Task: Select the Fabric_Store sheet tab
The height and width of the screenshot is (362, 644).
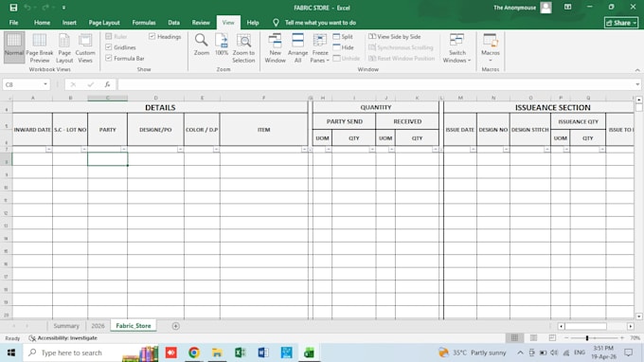Action: click(x=134, y=325)
